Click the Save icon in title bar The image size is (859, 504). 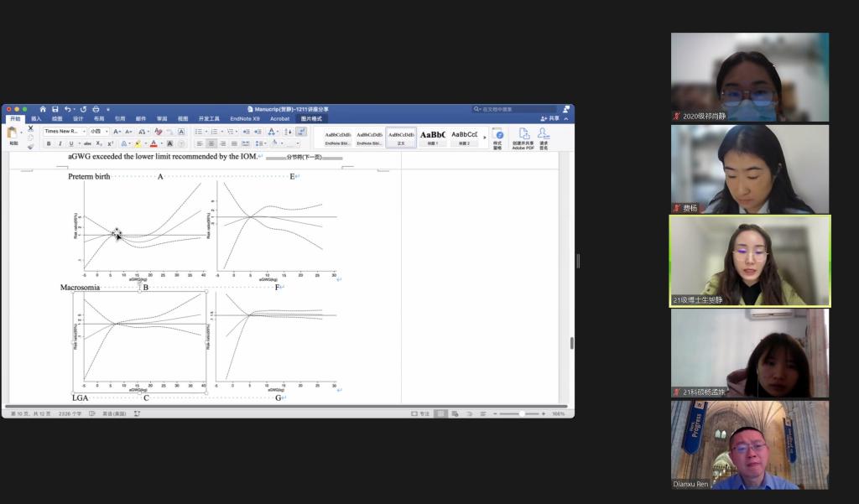pyautogui.click(x=55, y=109)
